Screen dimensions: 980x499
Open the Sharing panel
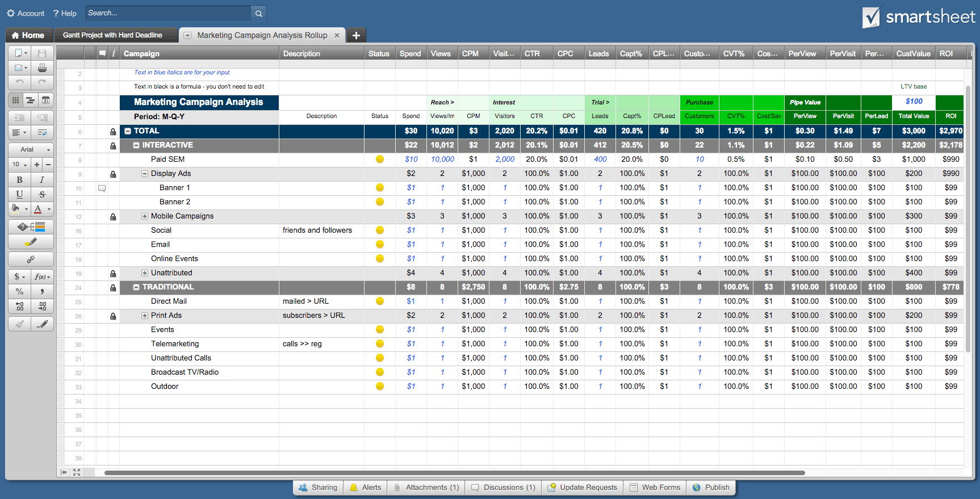click(318, 488)
